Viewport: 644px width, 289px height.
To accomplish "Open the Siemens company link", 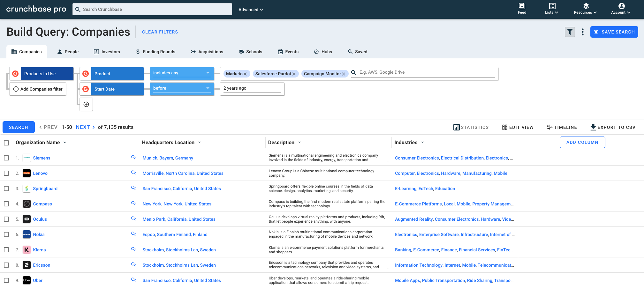I will coord(42,158).
